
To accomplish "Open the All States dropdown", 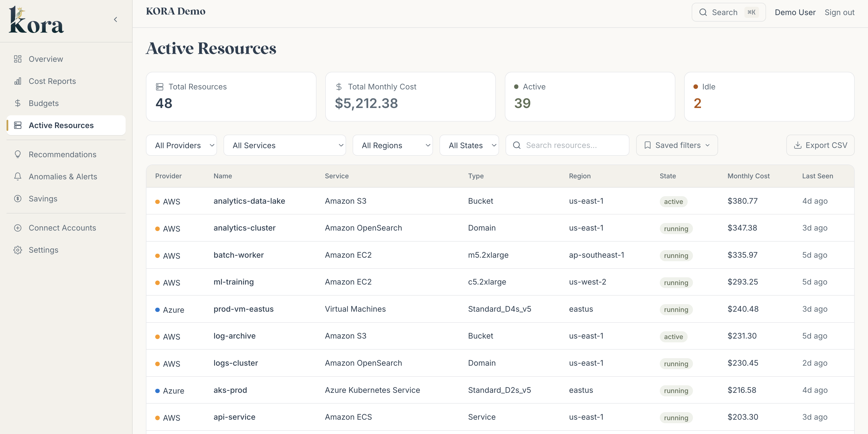I will (469, 145).
